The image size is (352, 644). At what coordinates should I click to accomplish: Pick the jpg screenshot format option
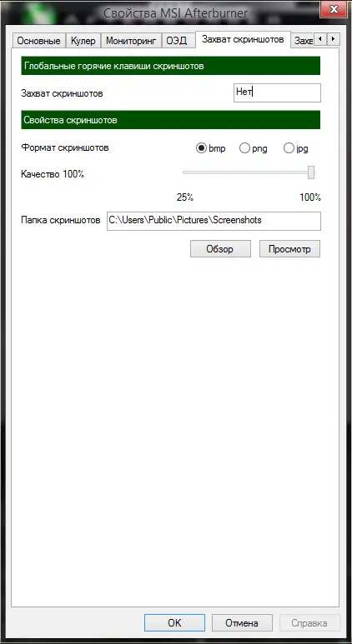(296, 148)
